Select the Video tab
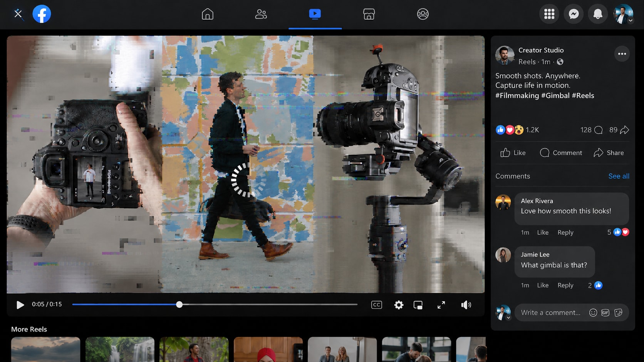This screenshot has width=644, height=362. (x=315, y=14)
